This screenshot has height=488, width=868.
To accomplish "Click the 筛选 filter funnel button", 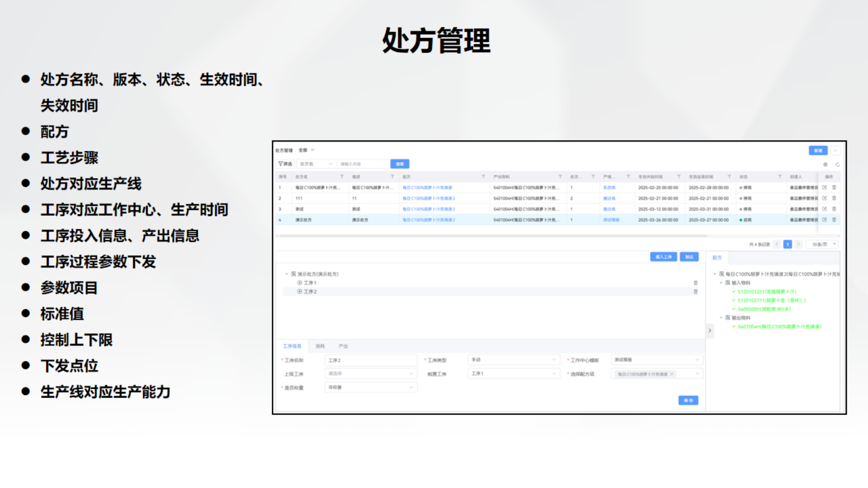I will [x=285, y=164].
